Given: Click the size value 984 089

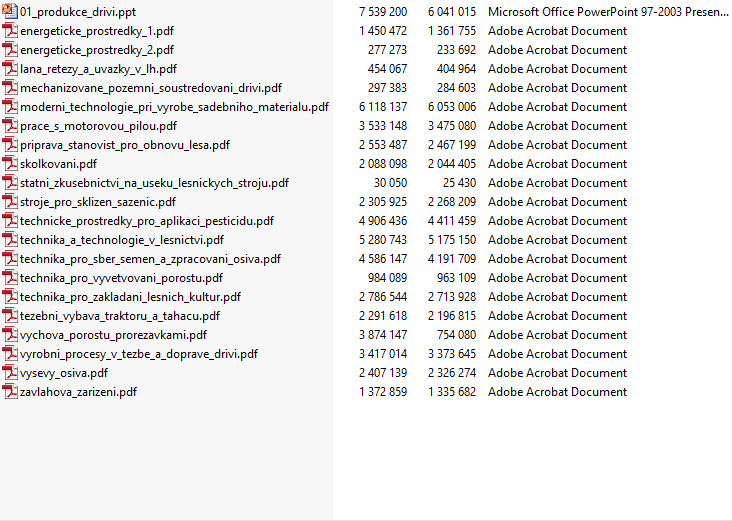Looking at the screenshot, I should [x=387, y=278].
